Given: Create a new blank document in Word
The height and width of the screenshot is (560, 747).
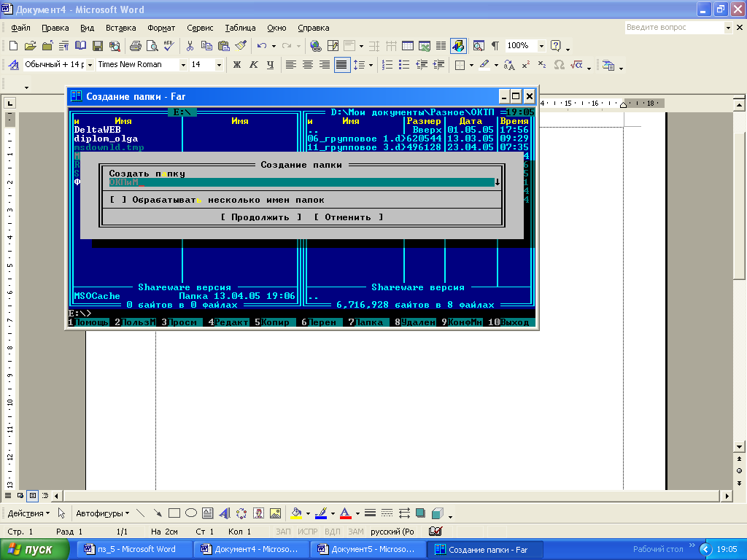Looking at the screenshot, I should click(13, 46).
